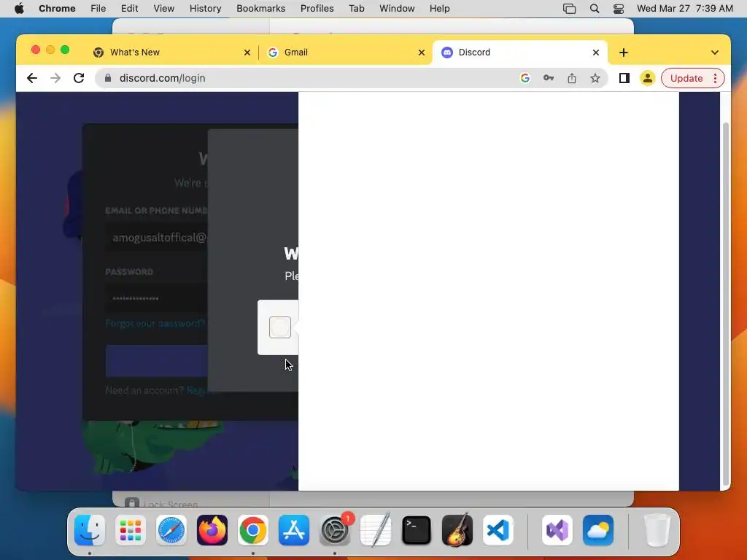This screenshot has height=560, width=747.
Task: Launch Terminal from the Dock
Action: 417,530
